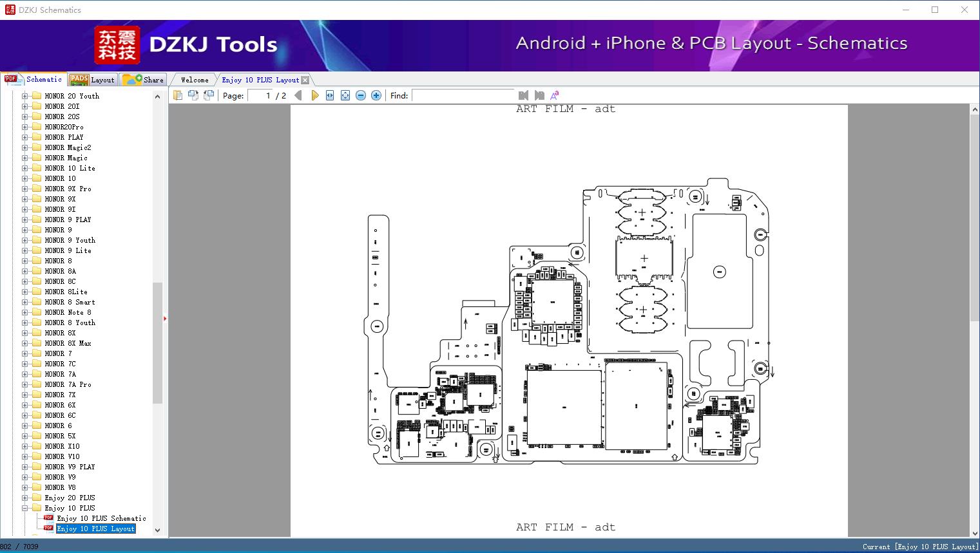Click the HONOR 8X Max folder icon
980x553 pixels.
coord(37,343)
